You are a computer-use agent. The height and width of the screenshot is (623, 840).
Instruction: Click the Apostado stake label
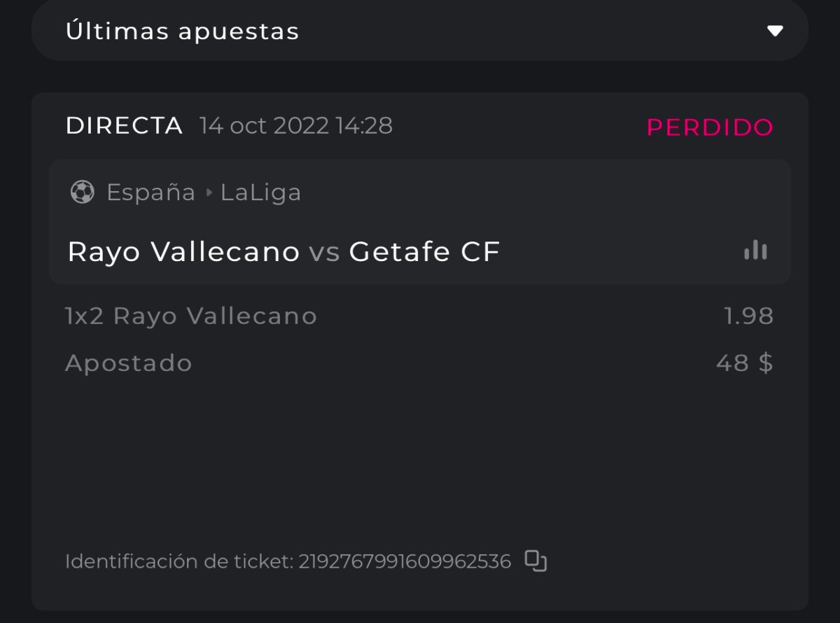129,363
